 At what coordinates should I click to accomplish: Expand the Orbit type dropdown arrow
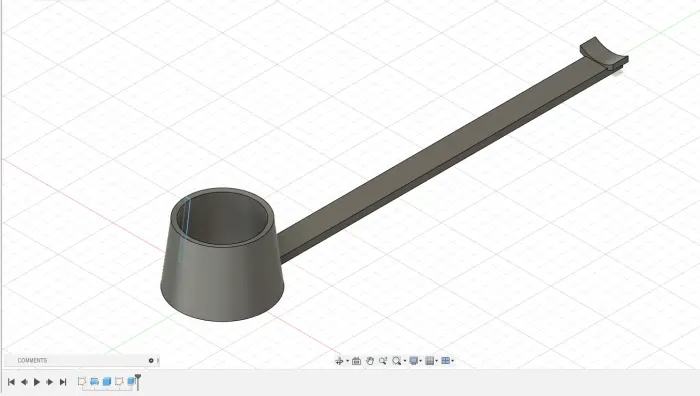[348, 361]
